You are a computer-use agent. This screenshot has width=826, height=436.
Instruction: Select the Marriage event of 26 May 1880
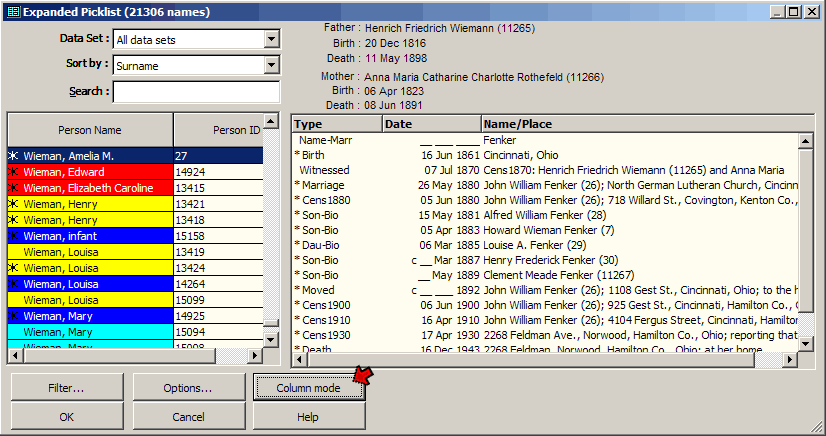[545, 185]
